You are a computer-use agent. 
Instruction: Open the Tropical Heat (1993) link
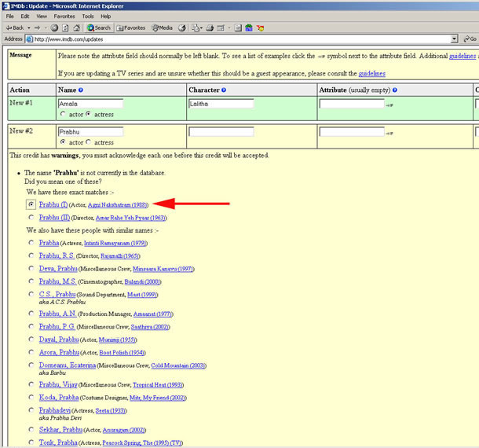click(x=158, y=384)
